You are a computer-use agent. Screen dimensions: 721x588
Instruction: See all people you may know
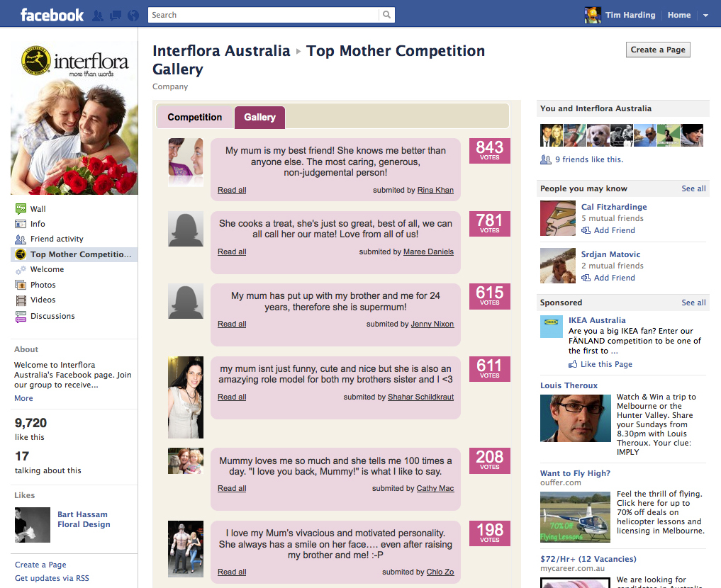[x=693, y=188]
